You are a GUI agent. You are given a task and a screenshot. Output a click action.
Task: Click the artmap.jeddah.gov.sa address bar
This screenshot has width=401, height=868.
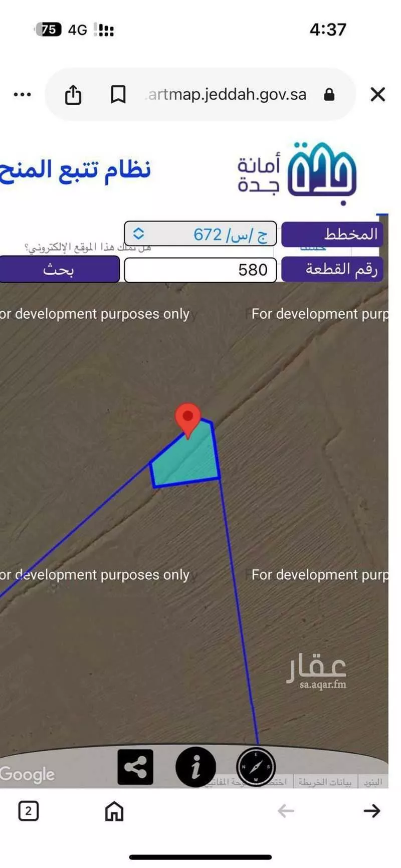pos(227,94)
